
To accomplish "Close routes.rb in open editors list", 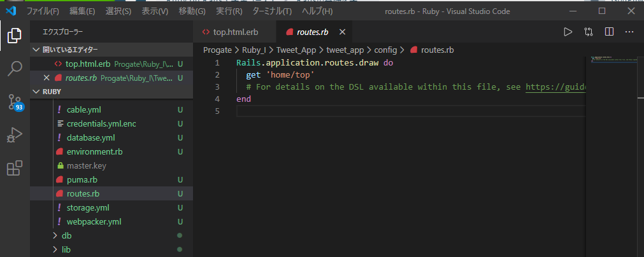I will pos(47,78).
